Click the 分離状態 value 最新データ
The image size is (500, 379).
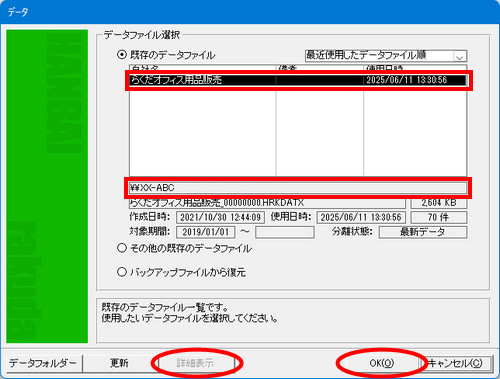pos(423,232)
